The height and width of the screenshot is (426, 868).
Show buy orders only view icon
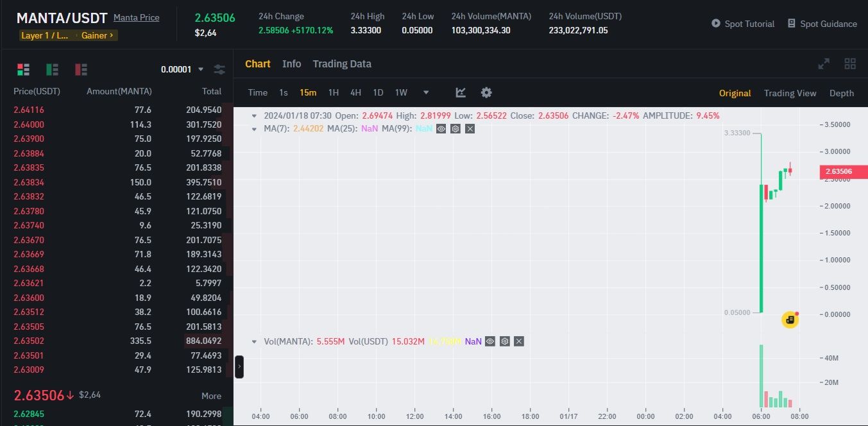53,69
